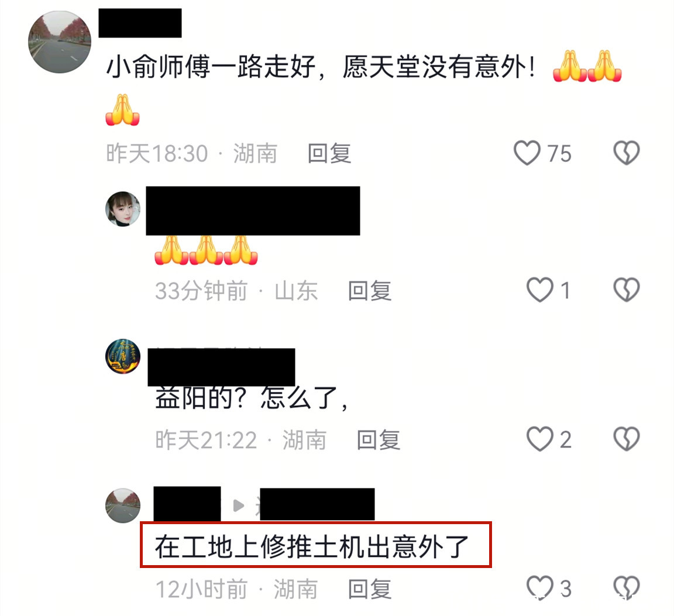Viewport: 674px width, 616px height.
Task: Dislike the 12小时前 Hunan reply
Action: pos(626,588)
